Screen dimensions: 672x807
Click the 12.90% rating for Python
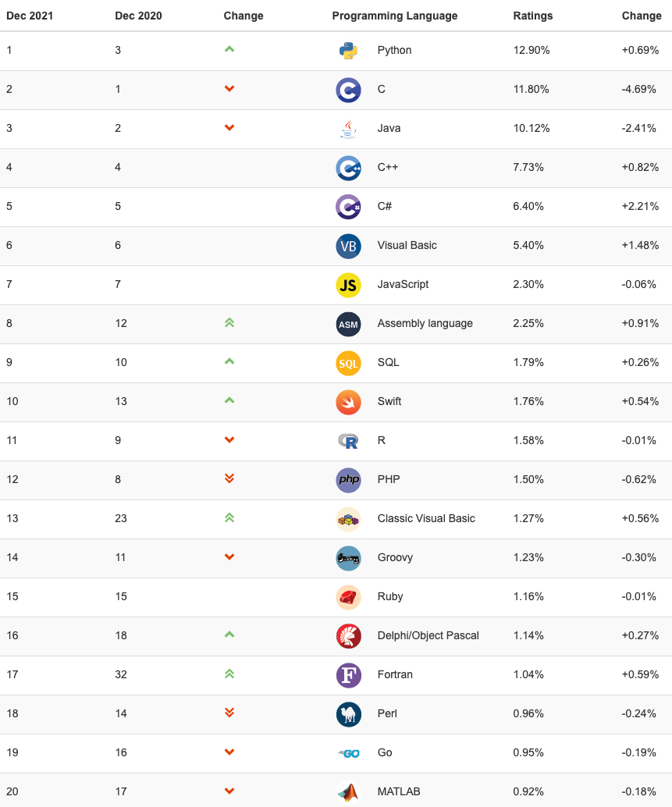531,51
